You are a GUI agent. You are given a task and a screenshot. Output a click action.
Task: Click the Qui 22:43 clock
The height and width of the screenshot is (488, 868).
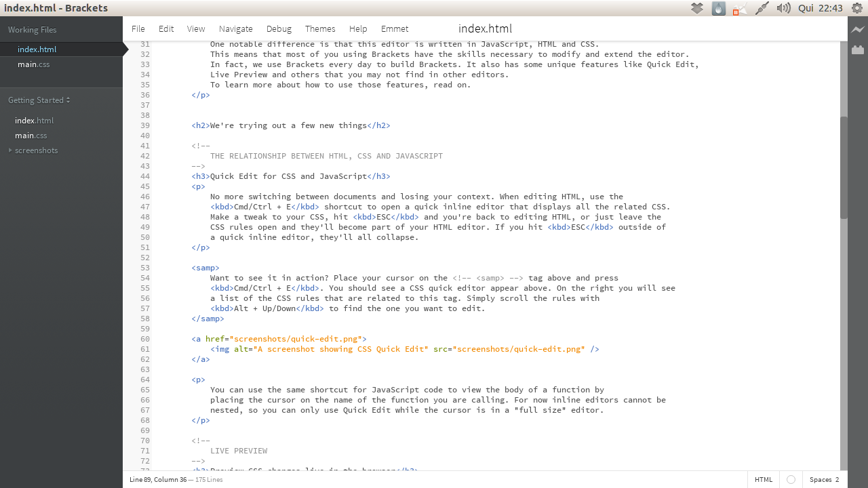click(821, 8)
